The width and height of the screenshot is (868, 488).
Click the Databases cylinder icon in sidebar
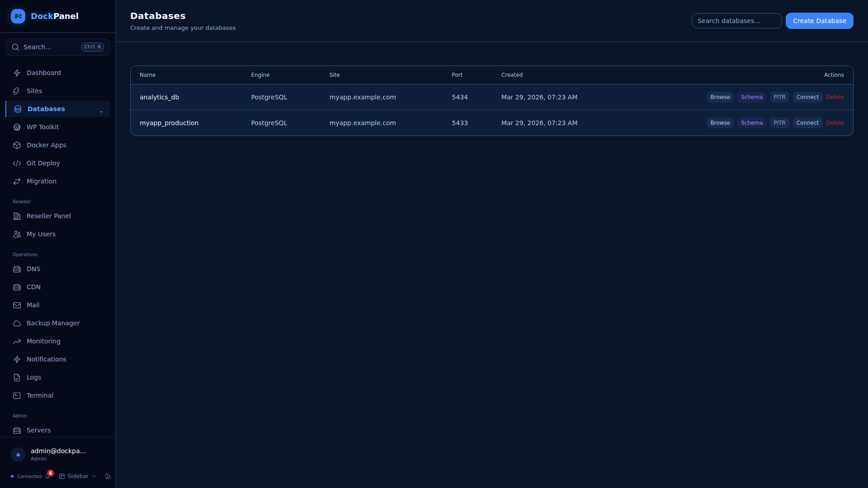[18, 109]
